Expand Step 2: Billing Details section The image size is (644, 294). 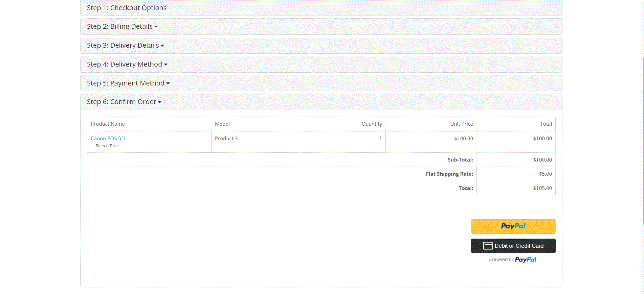pyautogui.click(x=122, y=26)
